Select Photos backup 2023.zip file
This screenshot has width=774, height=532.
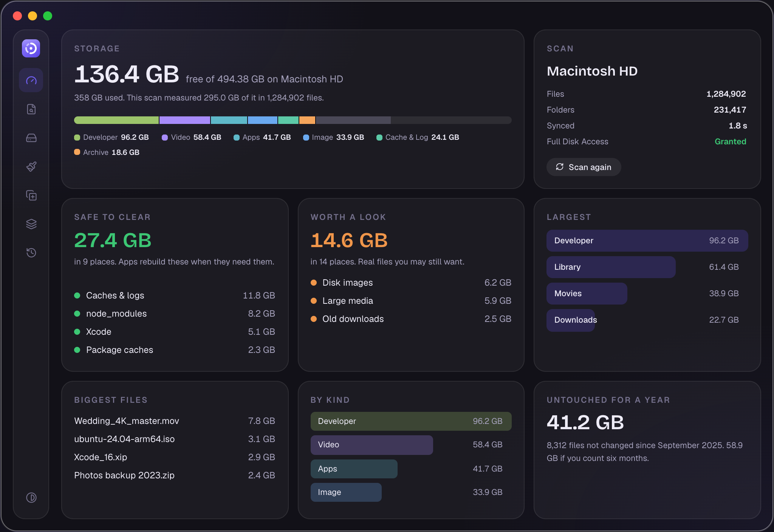(175, 475)
